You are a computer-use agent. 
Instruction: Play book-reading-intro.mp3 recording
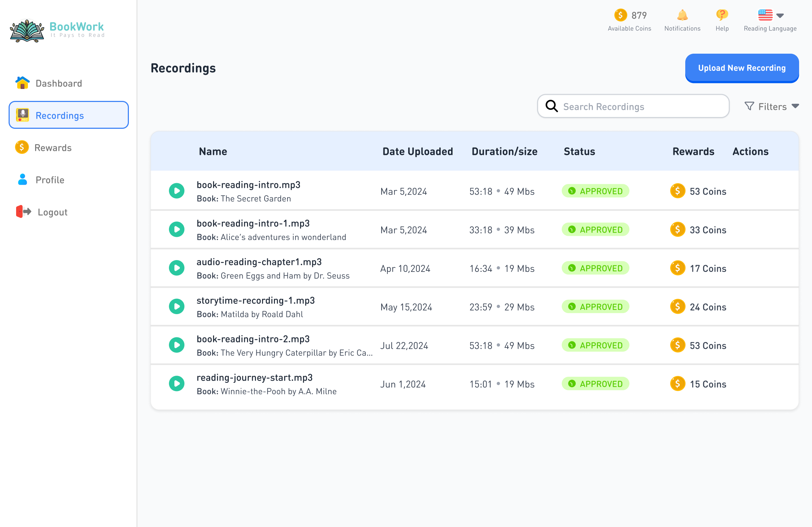click(x=177, y=191)
